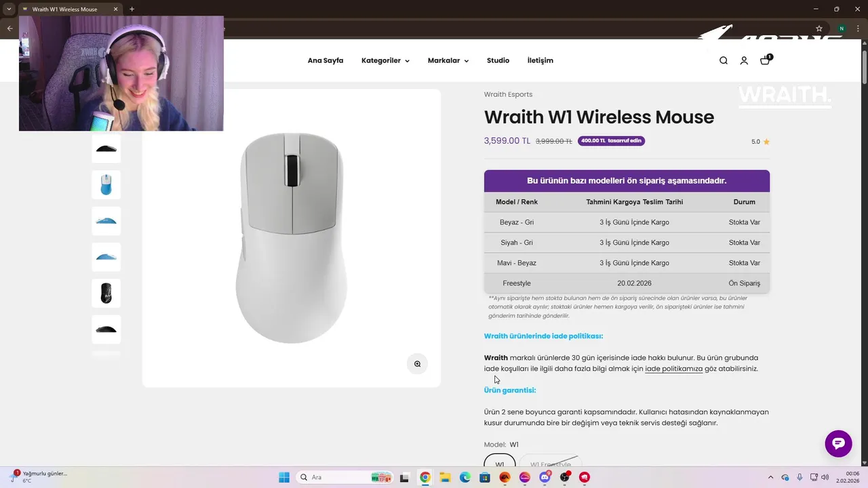Select the last black side-profile thumbnail

tap(106, 329)
